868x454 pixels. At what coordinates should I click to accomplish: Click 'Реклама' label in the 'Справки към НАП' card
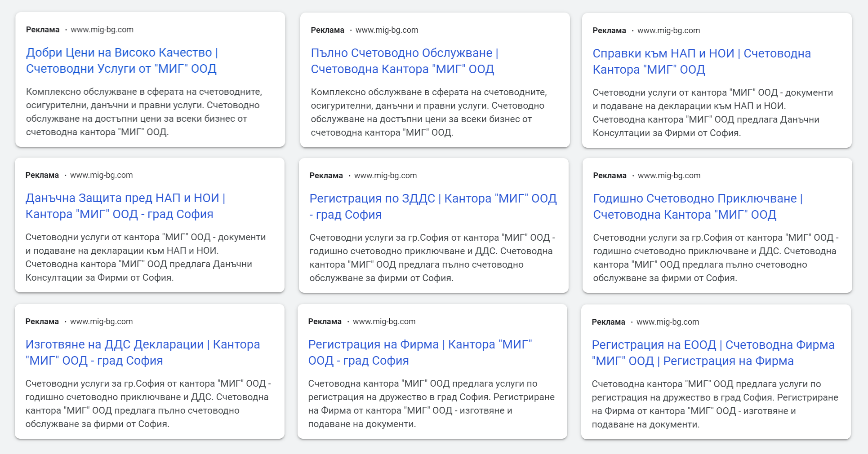609,31
